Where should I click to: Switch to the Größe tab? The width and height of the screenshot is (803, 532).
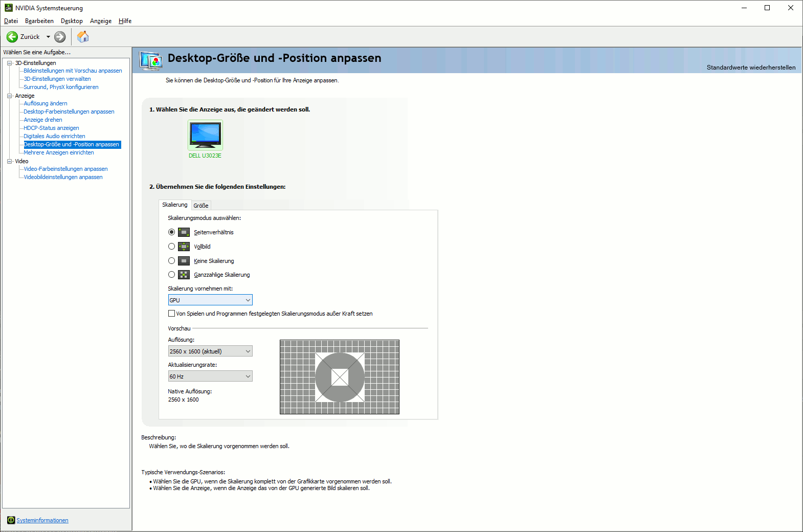(201, 206)
